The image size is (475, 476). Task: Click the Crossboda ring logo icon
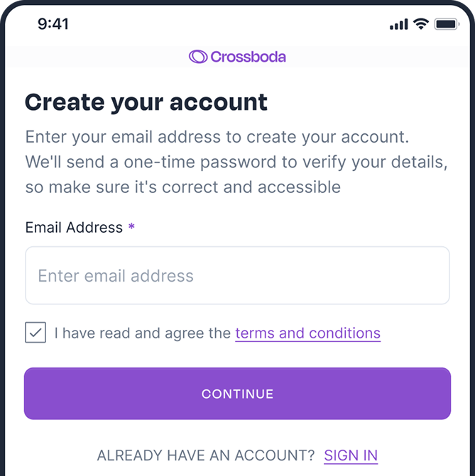(x=198, y=57)
